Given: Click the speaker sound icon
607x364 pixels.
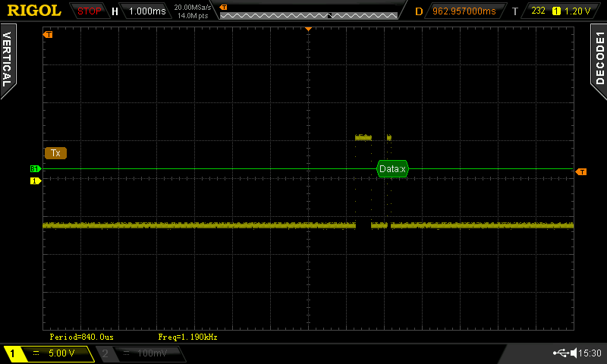Looking at the screenshot, I should (x=574, y=353).
